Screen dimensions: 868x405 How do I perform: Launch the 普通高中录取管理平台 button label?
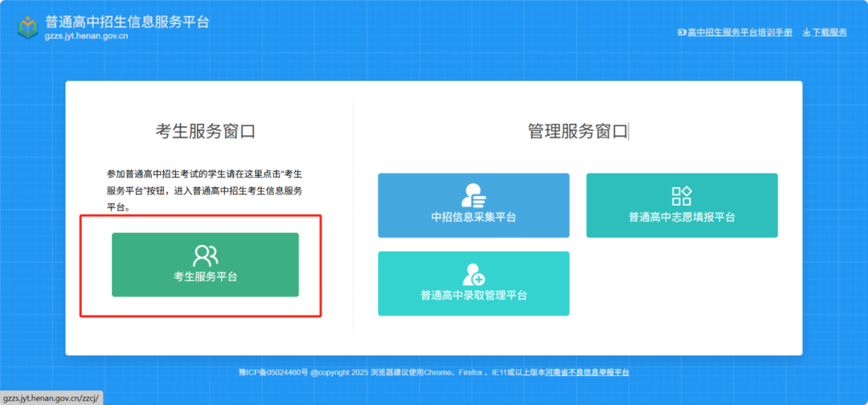click(x=473, y=295)
